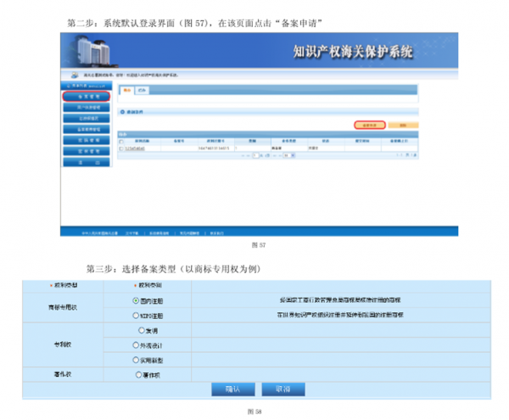Select the 实用新型 radio button
Image resolution: width=509 pixels, height=420 pixels.
tap(136, 360)
